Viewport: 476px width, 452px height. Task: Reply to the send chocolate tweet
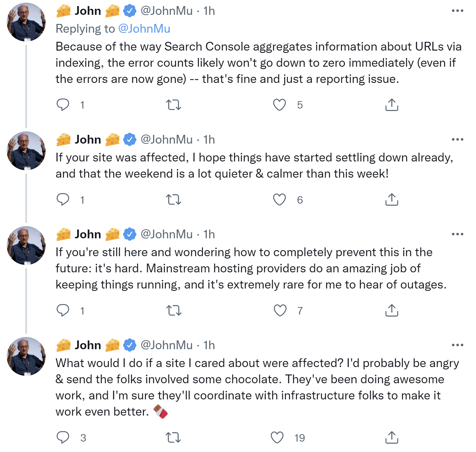click(x=63, y=437)
